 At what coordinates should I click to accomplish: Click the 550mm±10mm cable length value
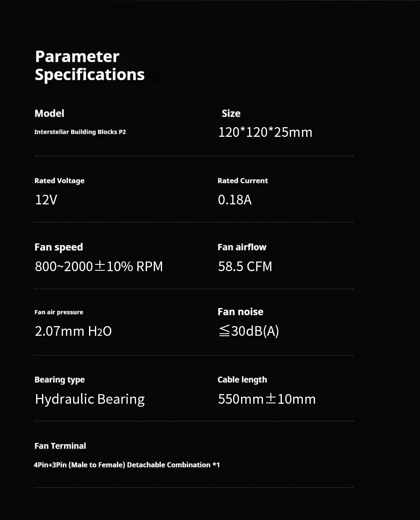pyautogui.click(x=267, y=399)
